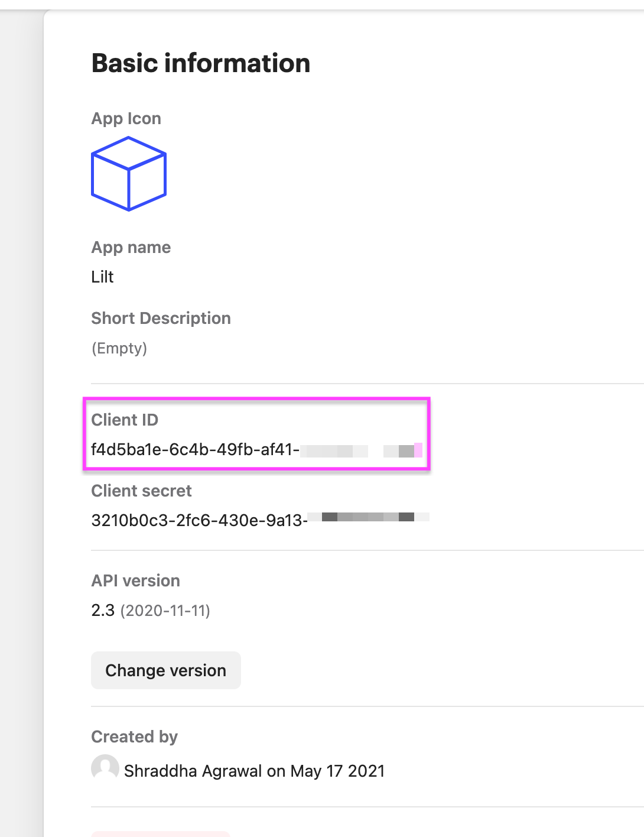Click the Client secret value text

[x=260, y=520]
